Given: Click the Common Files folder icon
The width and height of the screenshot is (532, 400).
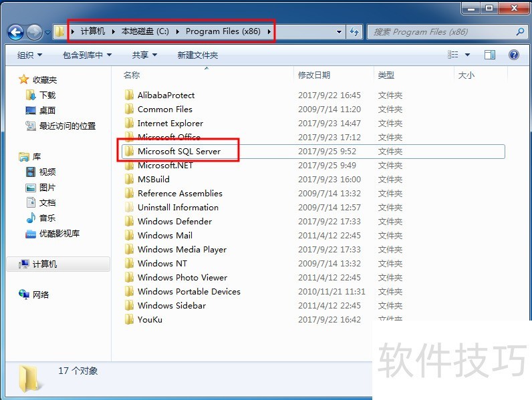Looking at the screenshot, I should click(129, 109).
